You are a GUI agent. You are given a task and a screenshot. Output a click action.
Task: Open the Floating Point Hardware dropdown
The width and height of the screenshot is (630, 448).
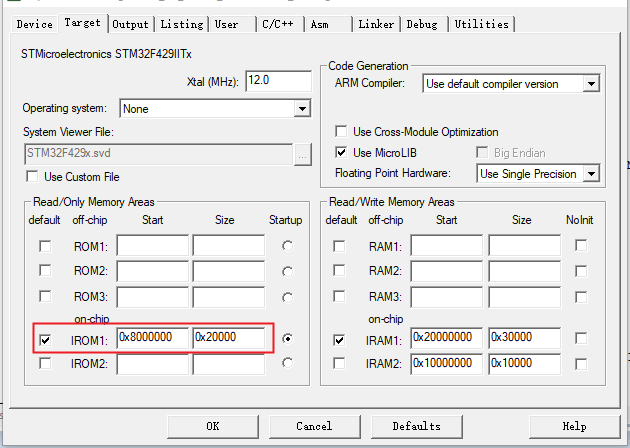[x=538, y=174]
